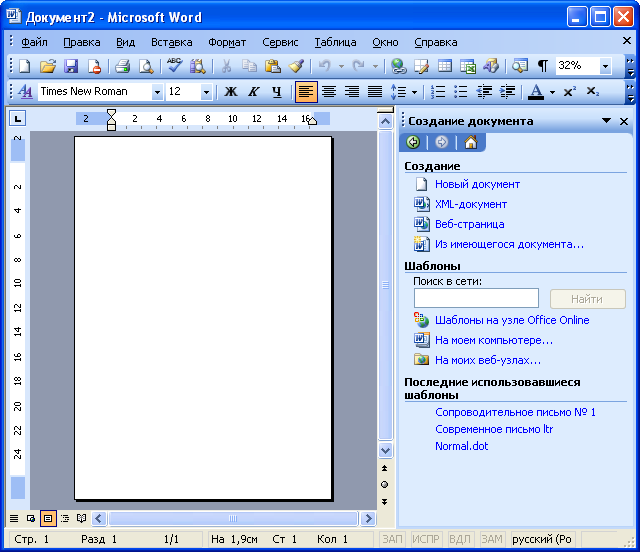Open Tables and Borders pencil icon

tap(421, 66)
